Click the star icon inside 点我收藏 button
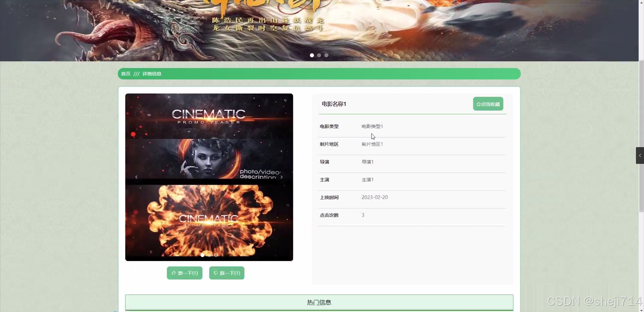This screenshot has height=312, width=644. [x=478, y=104]
